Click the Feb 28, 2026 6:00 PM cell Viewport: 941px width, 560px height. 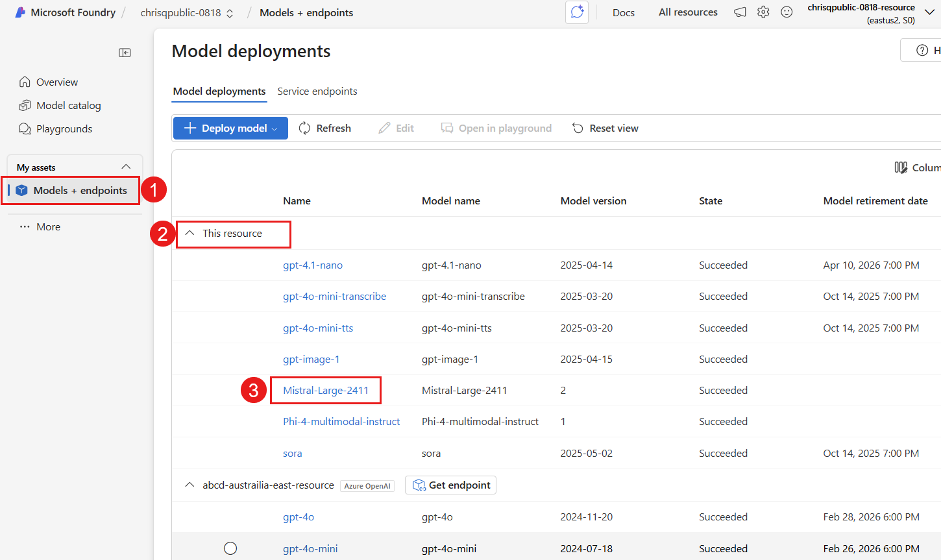coord(871,517)
